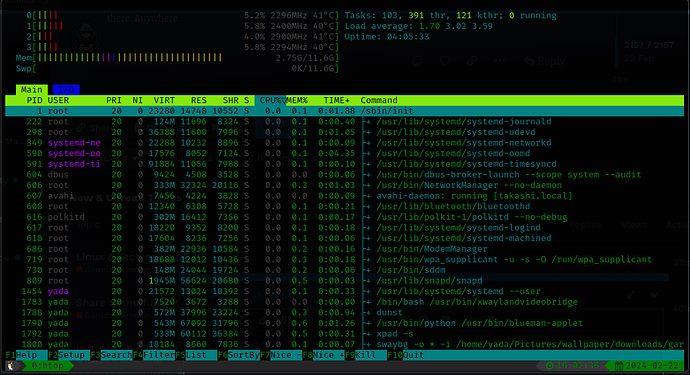Click the CPU 0 usage bar
Screen dimensions: 690x375
183,15
